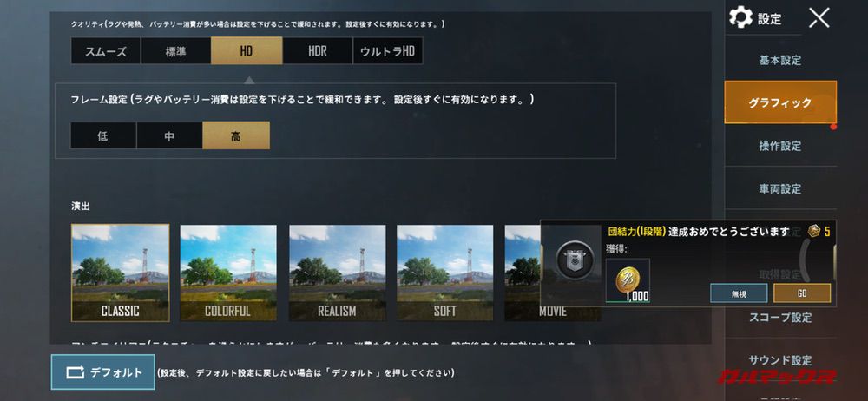868x401 pixels.
Task: Select スムーズ graphics quality
Action: click(106, 51)
